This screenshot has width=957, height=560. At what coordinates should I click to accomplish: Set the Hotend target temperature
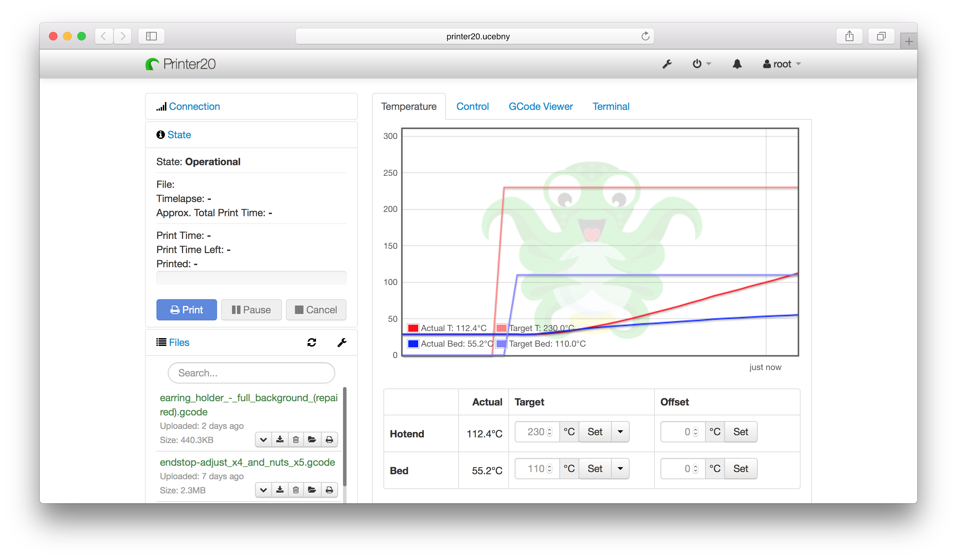[x=595, y=431]
